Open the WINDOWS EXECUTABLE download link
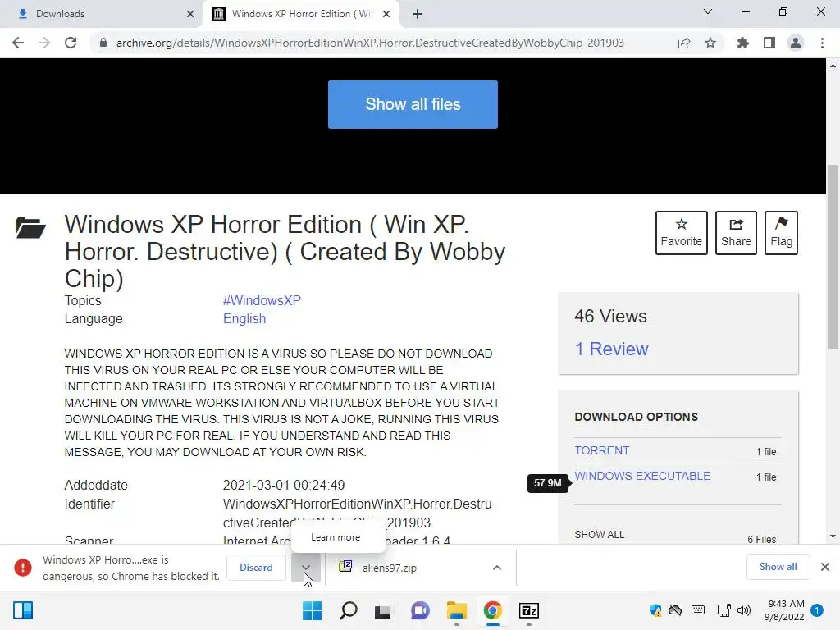Viewport: 840px width, 630px height. pyautogui.click(x=642, y=476)
